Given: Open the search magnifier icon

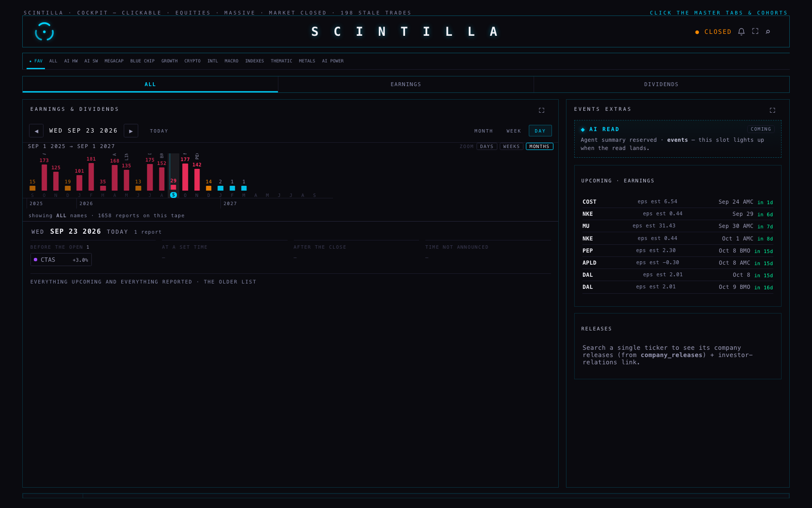Looking at the screenshot, I should pos(768,31).
